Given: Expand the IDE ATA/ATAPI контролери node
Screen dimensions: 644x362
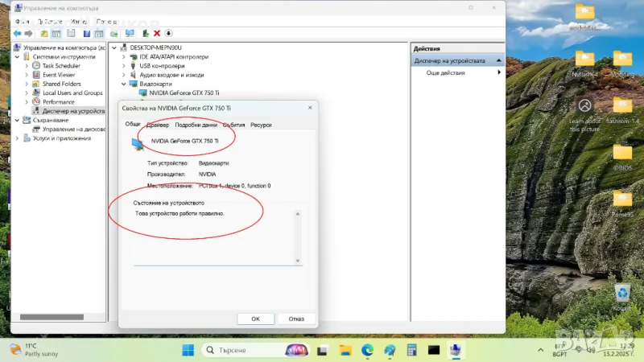Looking at the screenshot, I should point(124,57).
